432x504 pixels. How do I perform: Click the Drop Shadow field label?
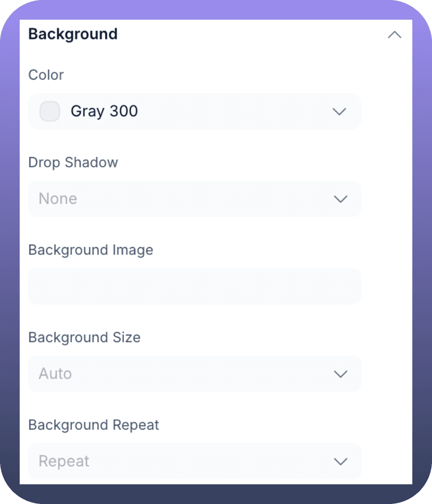(73, 162)
